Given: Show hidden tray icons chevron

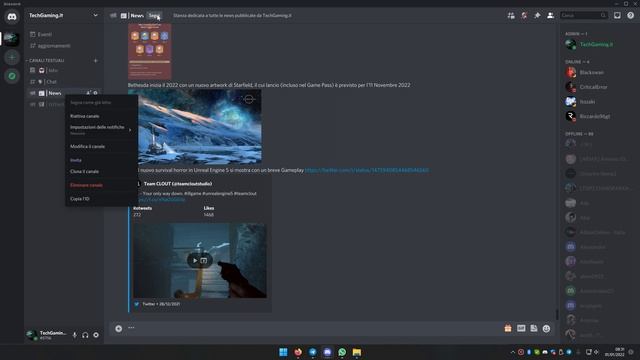Looking at the screenshot, I should (513, 352).
